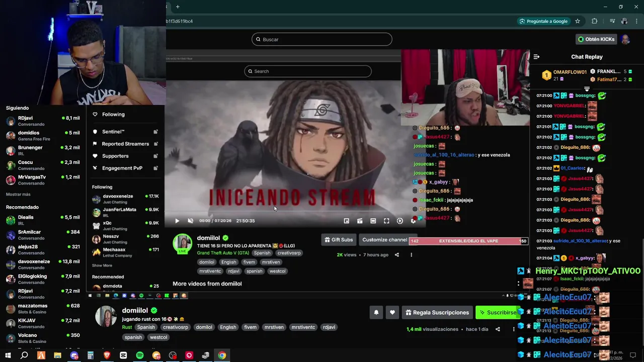Open RDjavi channel under Siguiendo
This screenshot has height=362, width=644.
point(43,121)
